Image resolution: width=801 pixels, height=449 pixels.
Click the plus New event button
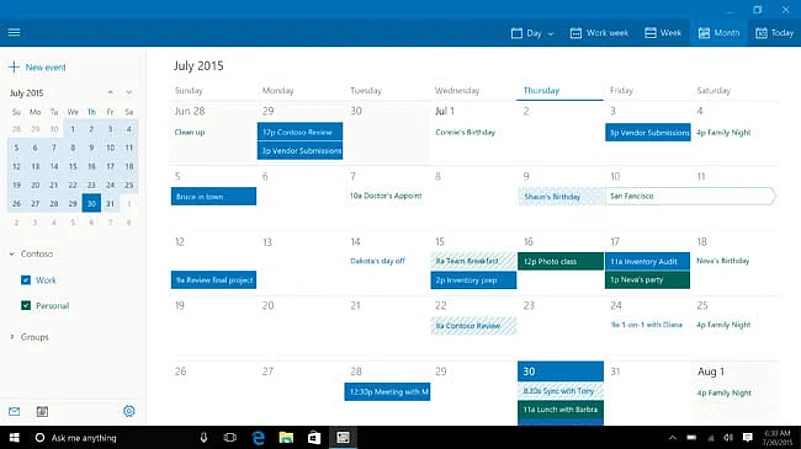pos(37,67)
